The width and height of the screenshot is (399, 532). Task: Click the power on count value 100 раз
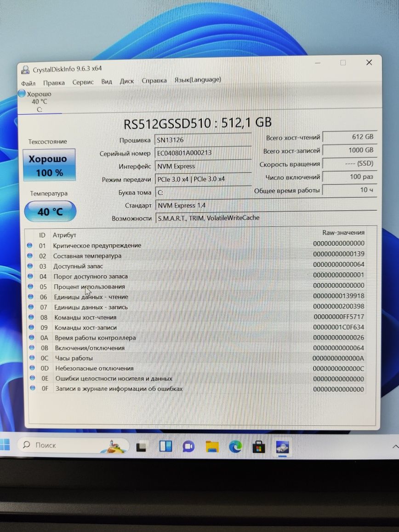pyautogui.click(x=349, y=176)
